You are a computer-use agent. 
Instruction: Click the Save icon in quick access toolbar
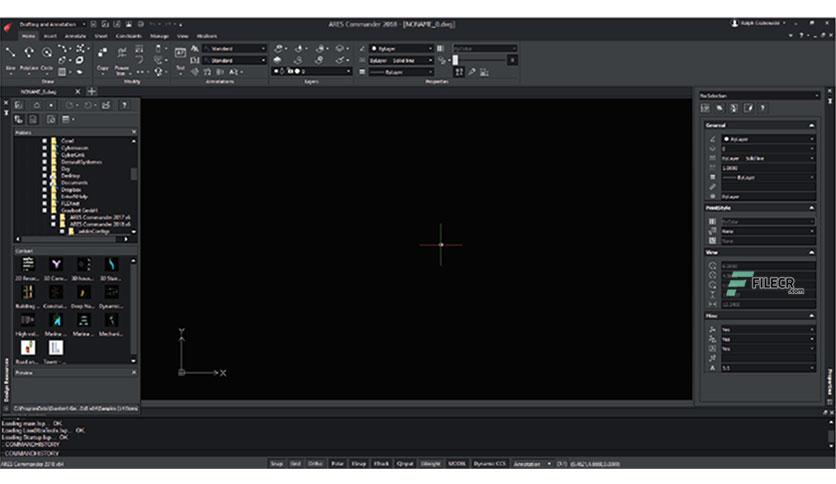117,24
